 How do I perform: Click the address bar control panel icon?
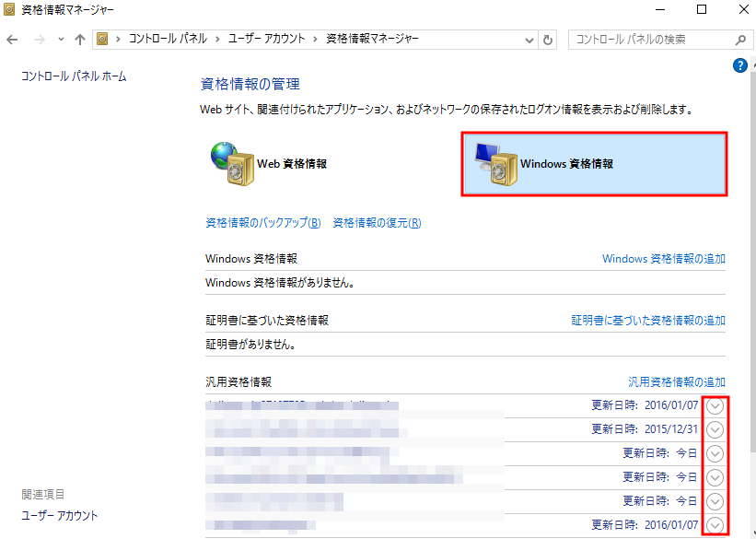pyautogui.click(x=102, y=39)
